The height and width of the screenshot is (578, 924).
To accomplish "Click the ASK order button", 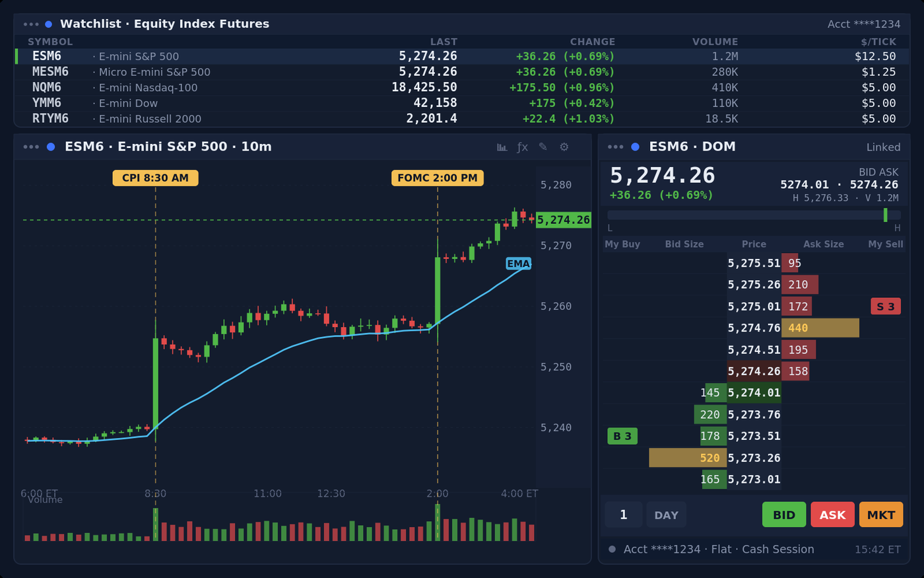I will tap(832, 515).
